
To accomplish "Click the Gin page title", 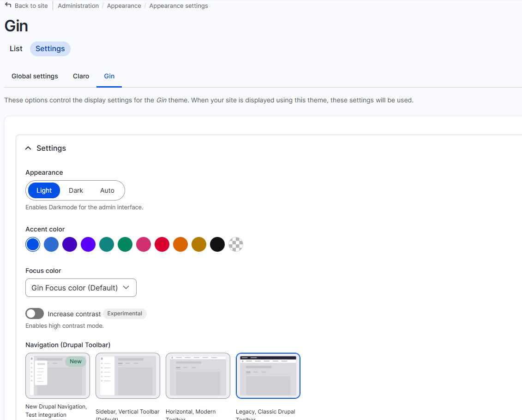I will tap(16, 26).
